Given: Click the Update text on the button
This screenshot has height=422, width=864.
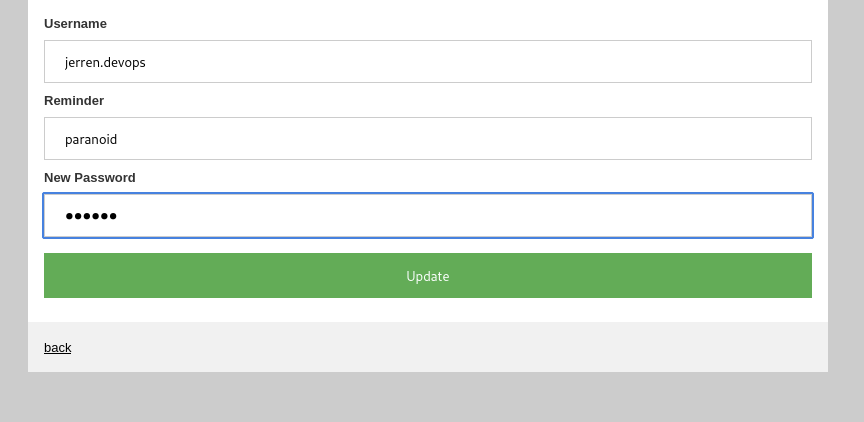Looking at the screenshot, I should [x=427, y=276].
